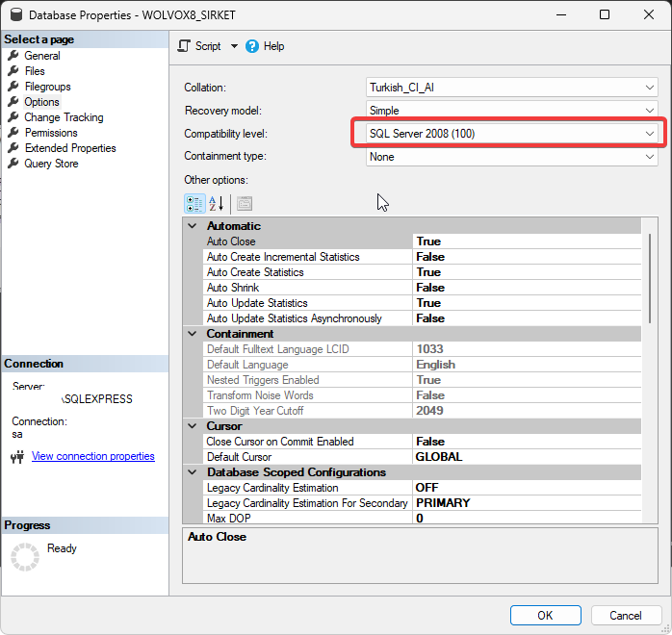
Task: Click View connection properties link
Action: [x=92, y=456]
